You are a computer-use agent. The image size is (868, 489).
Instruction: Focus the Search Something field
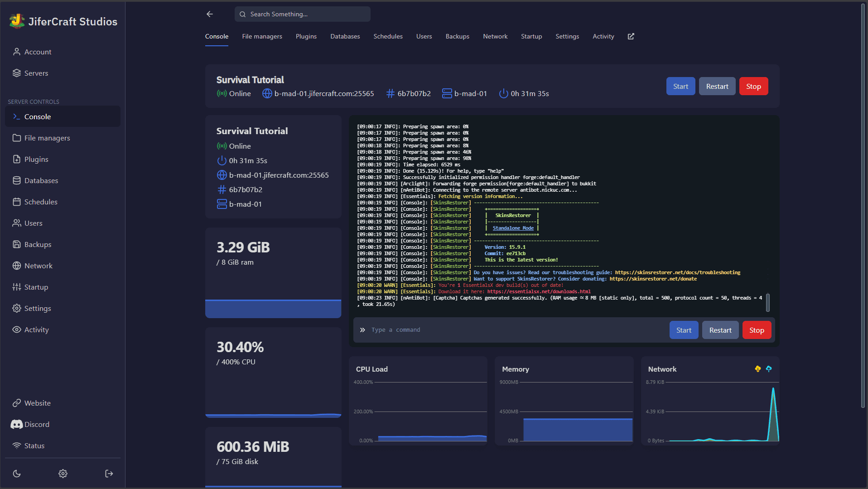pos(303,14)
